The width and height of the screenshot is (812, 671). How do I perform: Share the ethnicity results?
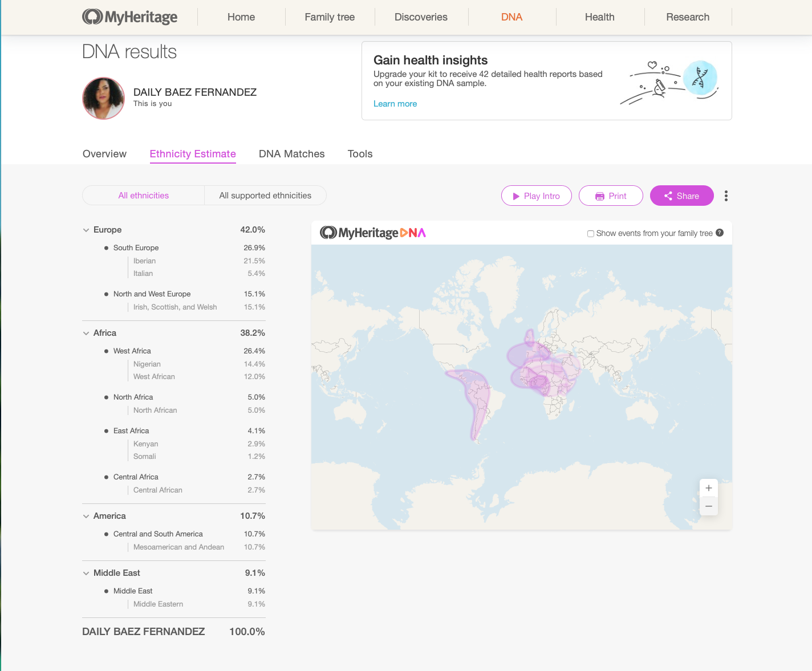click(682, 196)
